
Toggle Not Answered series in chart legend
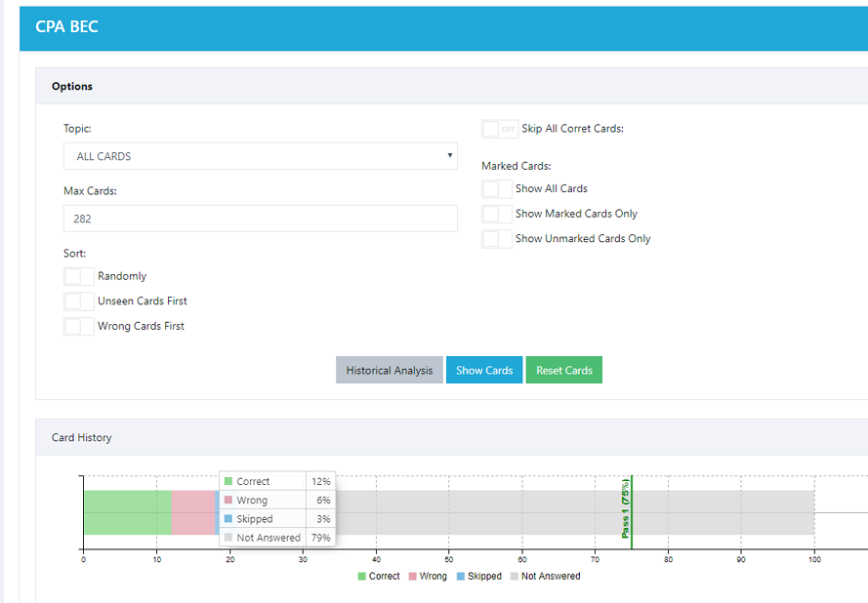pos(545,577)
